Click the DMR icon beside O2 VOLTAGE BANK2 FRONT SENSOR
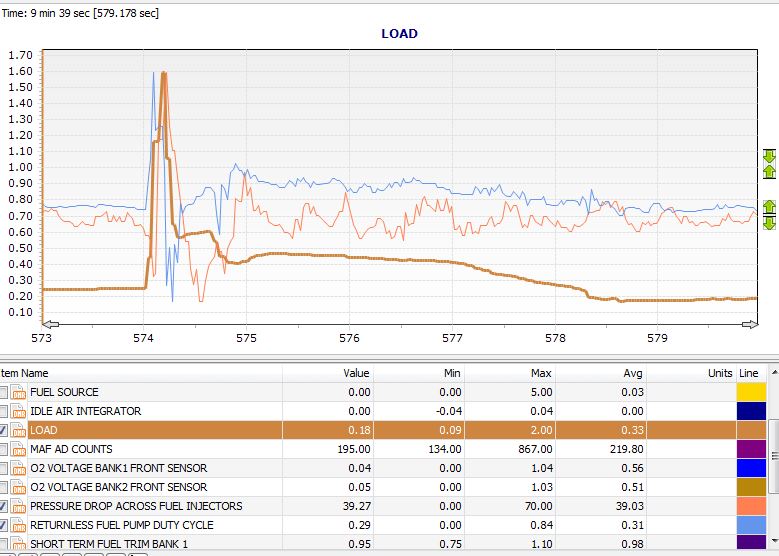 [18, 487]
